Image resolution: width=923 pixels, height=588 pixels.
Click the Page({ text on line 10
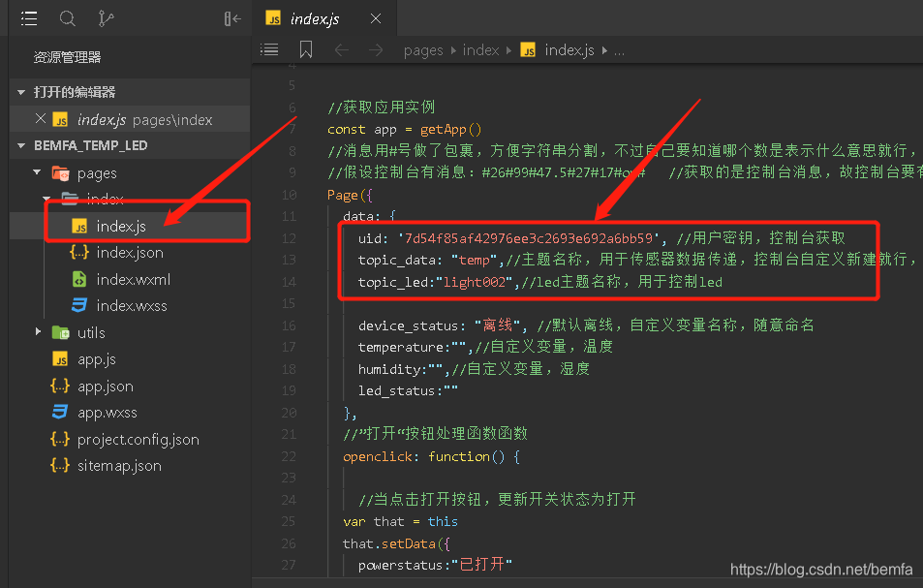[x=350, y=195]
